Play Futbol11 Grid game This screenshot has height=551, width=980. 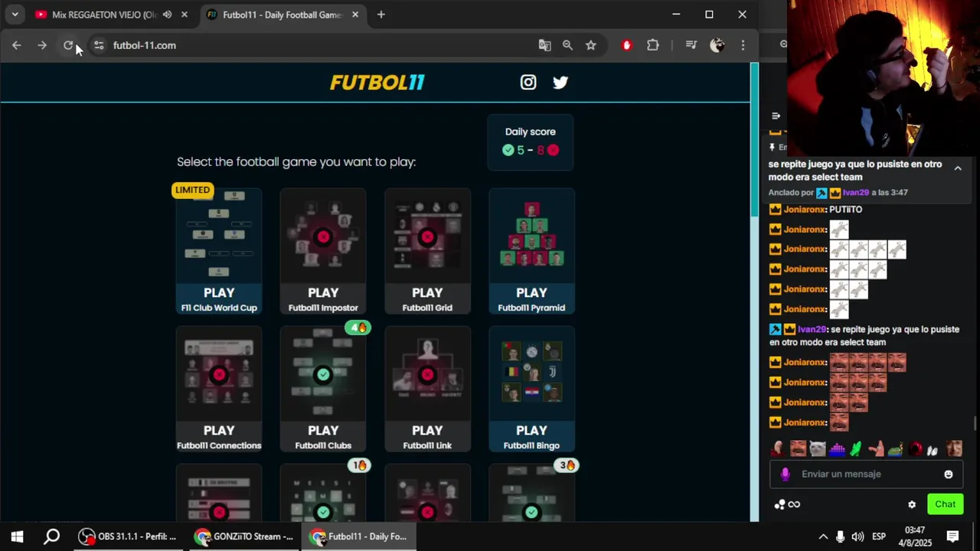click(x=427, y=251)
